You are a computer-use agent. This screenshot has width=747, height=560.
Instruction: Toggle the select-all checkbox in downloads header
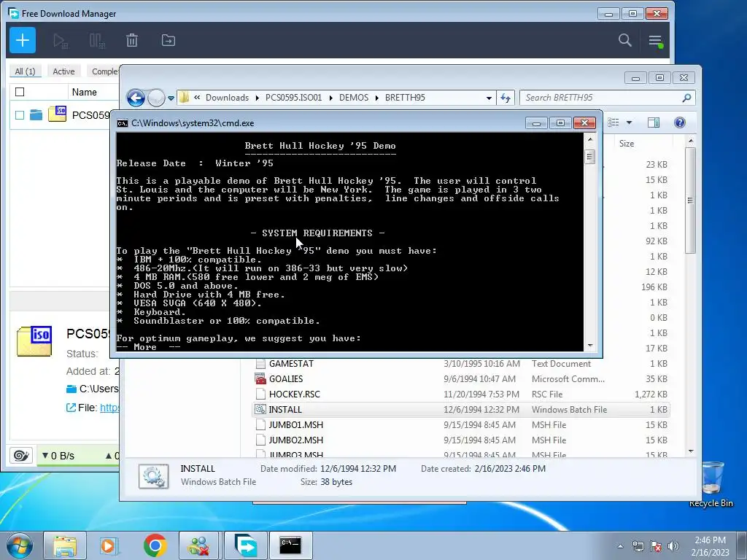click(20, 92)
